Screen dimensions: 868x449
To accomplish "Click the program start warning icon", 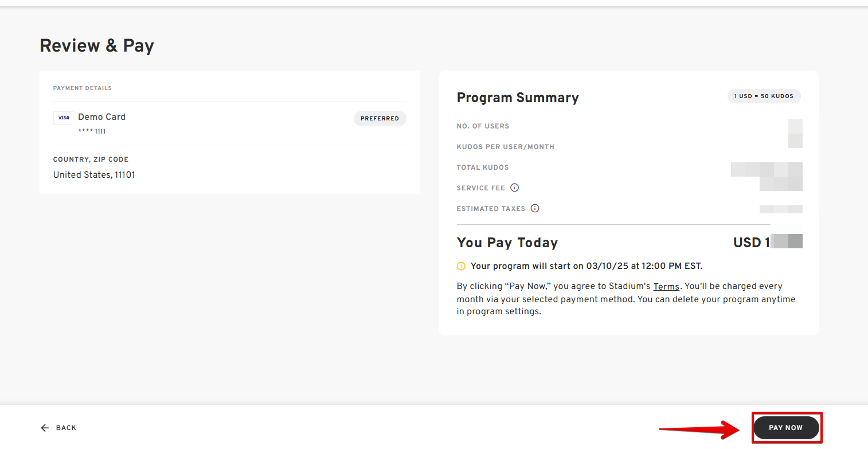I will pyautogui.click(x=461, y=266).
